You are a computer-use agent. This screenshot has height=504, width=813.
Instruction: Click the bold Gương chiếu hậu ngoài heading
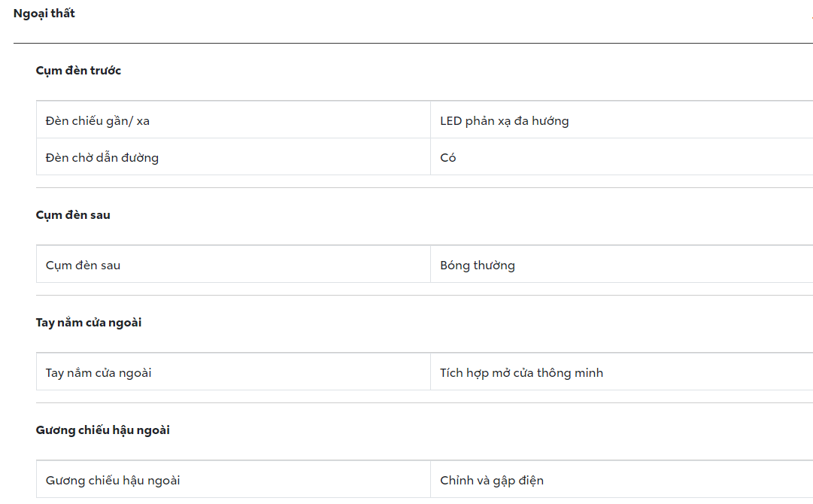point(103,430)
